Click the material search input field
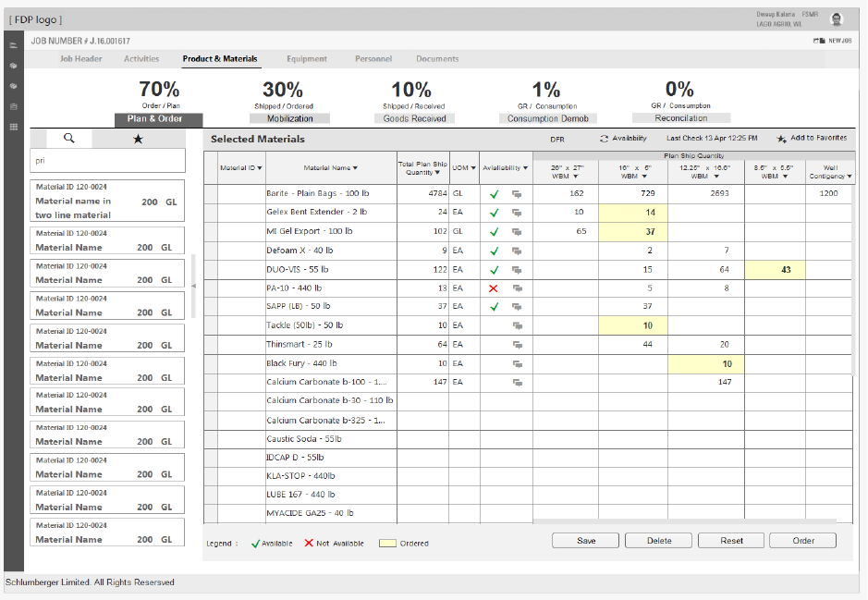 click(x=110, y=161)
